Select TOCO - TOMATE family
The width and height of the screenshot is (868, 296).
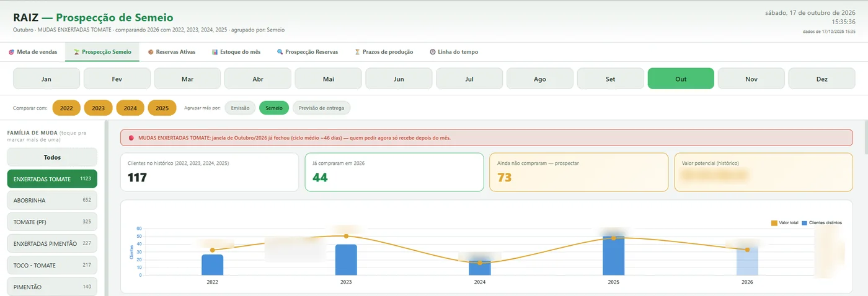[x=52, y=265]
